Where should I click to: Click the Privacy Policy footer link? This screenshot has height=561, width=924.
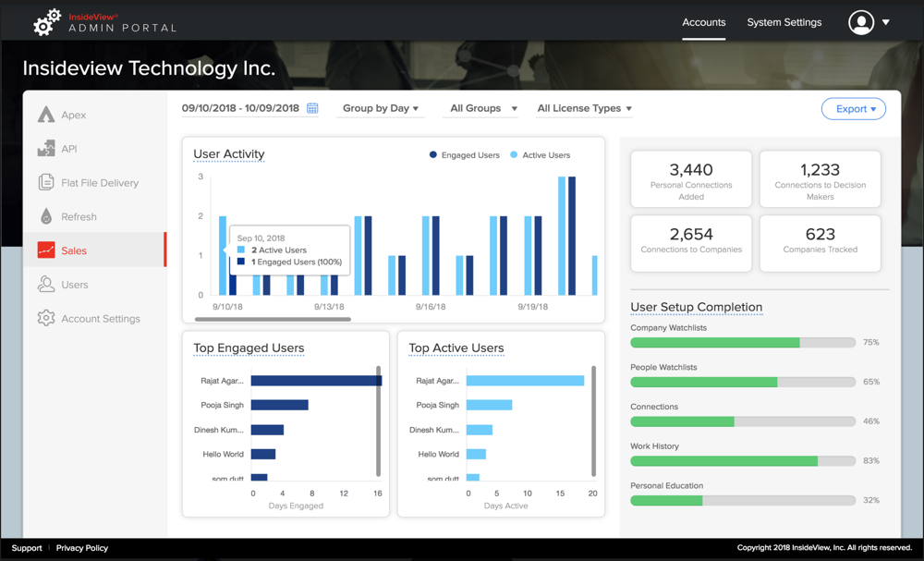(82, 548)
